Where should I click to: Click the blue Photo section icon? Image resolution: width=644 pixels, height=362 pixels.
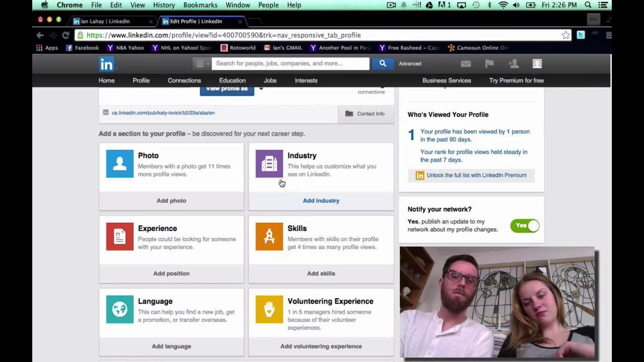120,163
